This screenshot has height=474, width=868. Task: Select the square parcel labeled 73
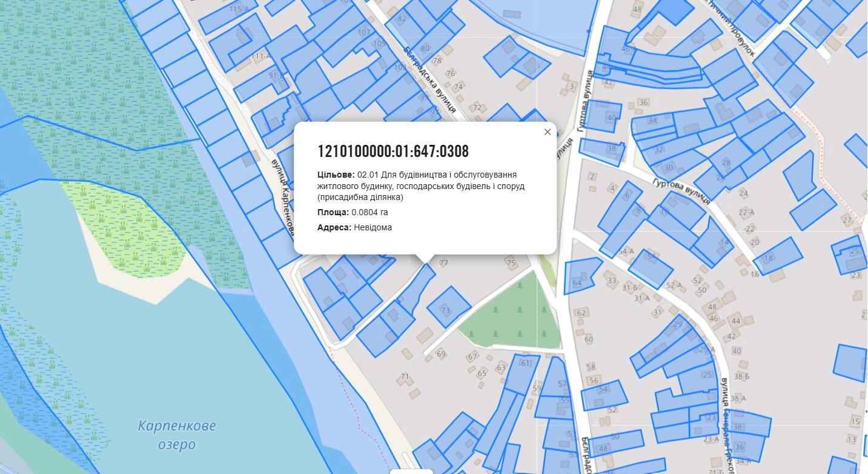tap(448, 307)
